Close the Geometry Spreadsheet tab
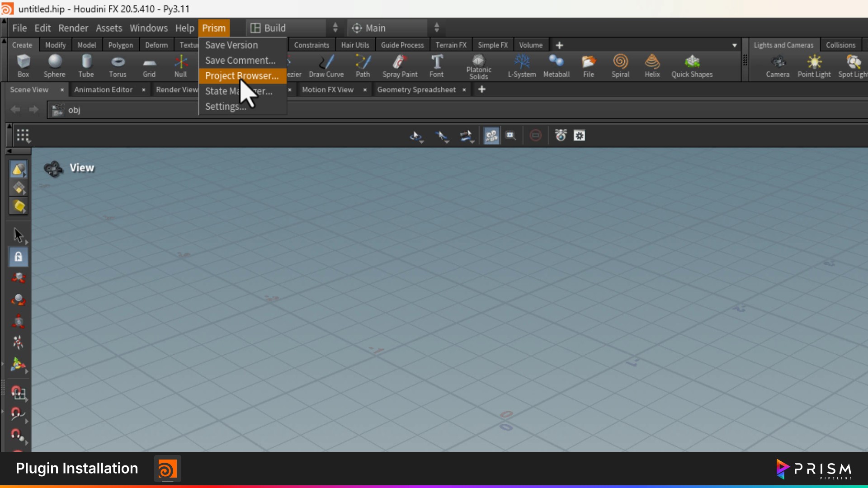This screenshot has height=488, width=868. pyautogui.click(x=464, y=90)
